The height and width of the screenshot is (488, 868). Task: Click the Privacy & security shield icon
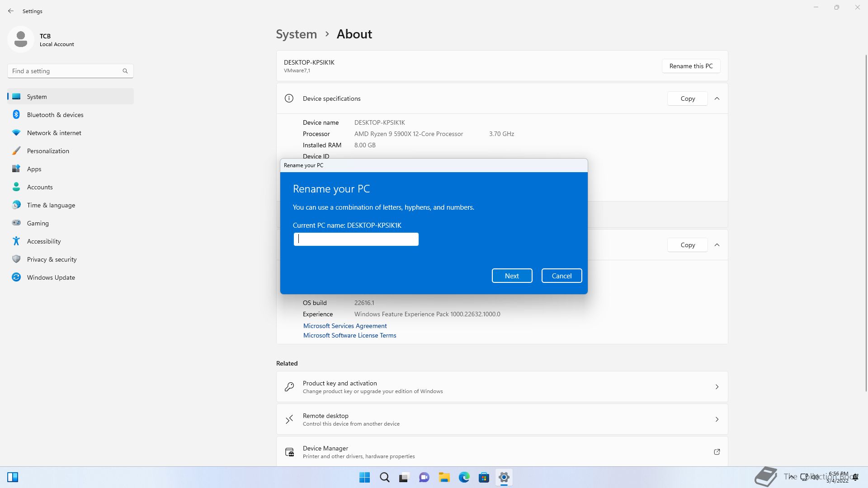click(x=16, y=259)
